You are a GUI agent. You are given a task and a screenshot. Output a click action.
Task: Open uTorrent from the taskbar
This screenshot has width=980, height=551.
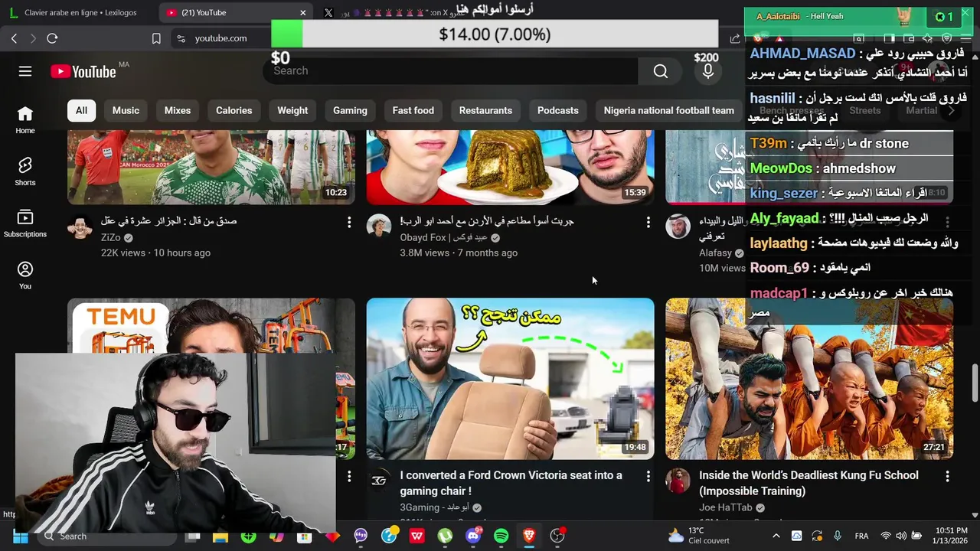click(x=445, y=536)
